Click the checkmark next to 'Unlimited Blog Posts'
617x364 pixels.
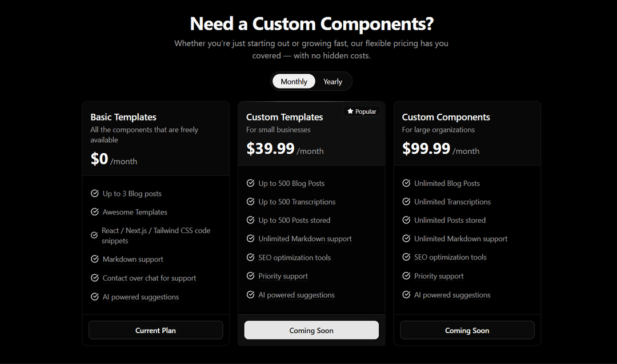[x=406, y=183]
